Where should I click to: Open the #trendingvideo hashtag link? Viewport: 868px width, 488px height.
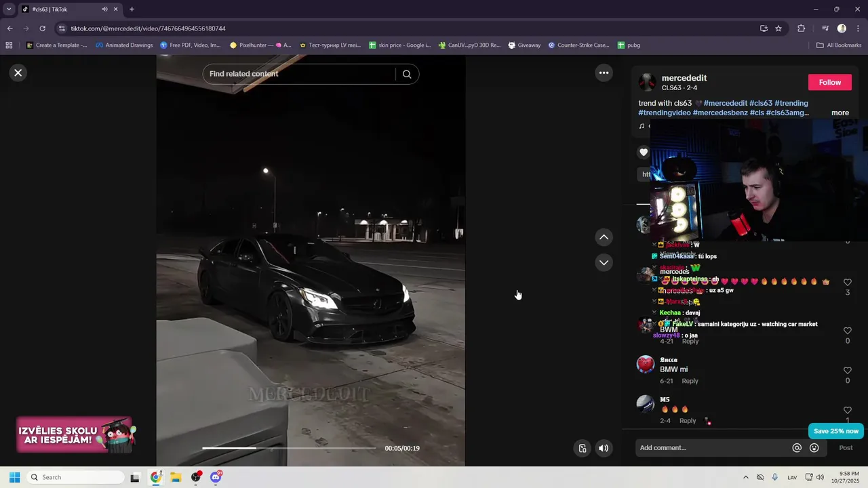[665, 113]
